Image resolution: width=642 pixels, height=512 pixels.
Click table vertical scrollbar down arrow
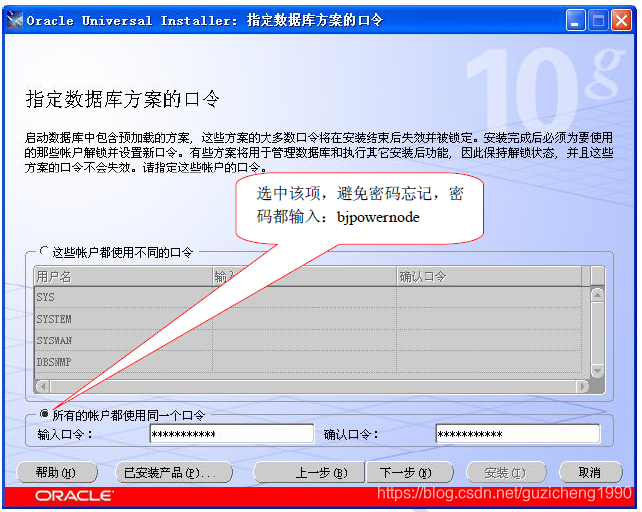tap(597, 371)
